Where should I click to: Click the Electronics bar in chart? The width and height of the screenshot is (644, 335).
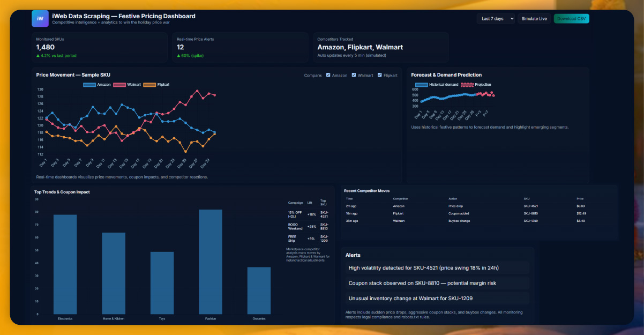click(x=65, y=264)
